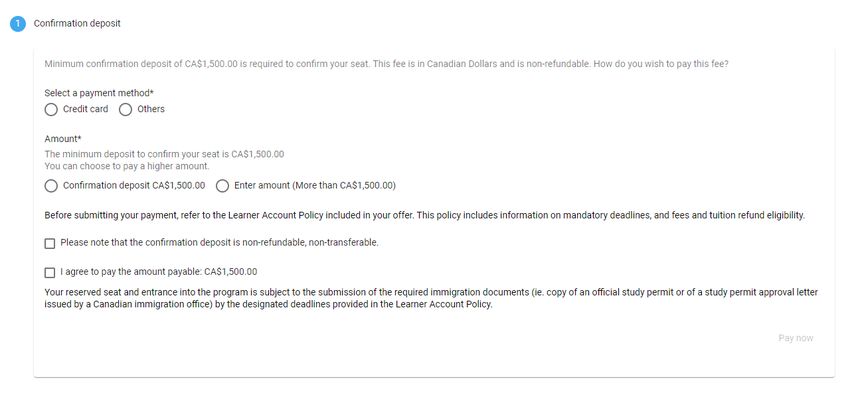850x393 pixels.
Task: Click the blue step 1 circle icon
Action: (x=17, y=24)
